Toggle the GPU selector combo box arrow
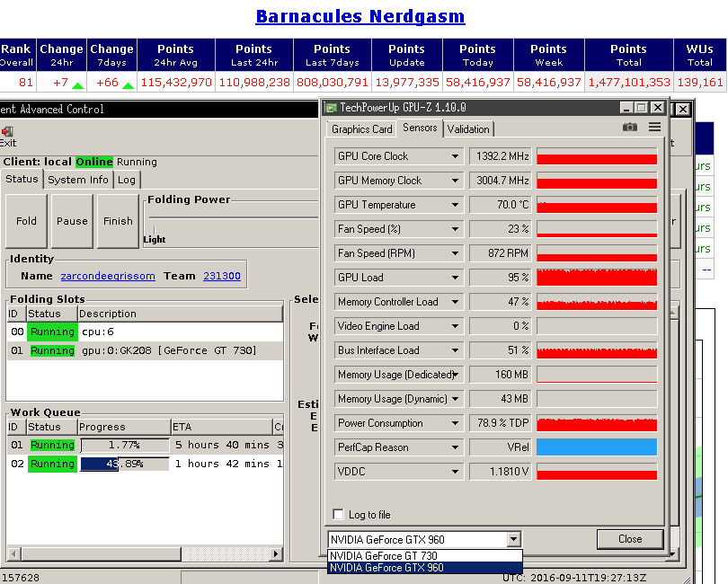The image size is (728, 584). click(513, 539)
